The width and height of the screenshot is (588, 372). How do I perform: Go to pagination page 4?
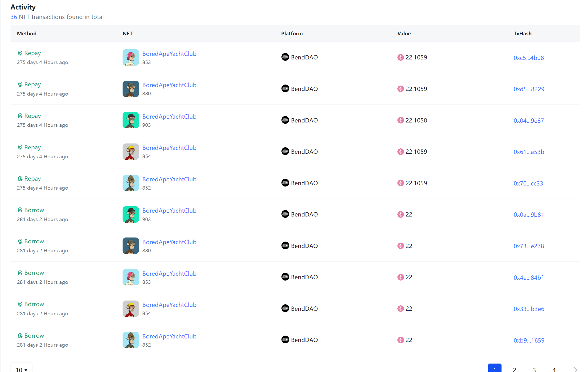(554, 369)
